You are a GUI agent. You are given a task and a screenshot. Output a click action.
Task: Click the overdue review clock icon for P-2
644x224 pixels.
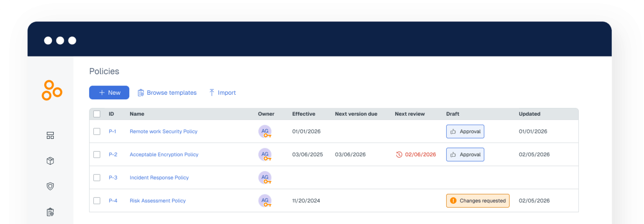coord(399,155)
